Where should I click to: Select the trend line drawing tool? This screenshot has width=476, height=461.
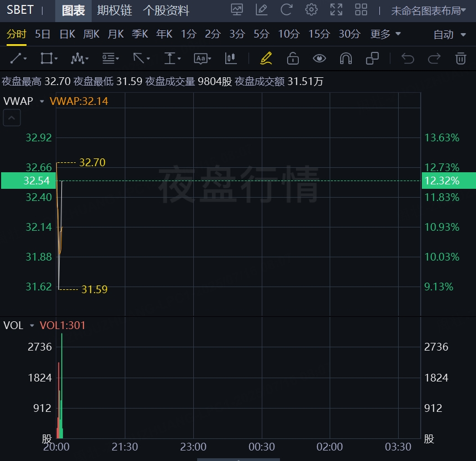[x=18, y=59]
